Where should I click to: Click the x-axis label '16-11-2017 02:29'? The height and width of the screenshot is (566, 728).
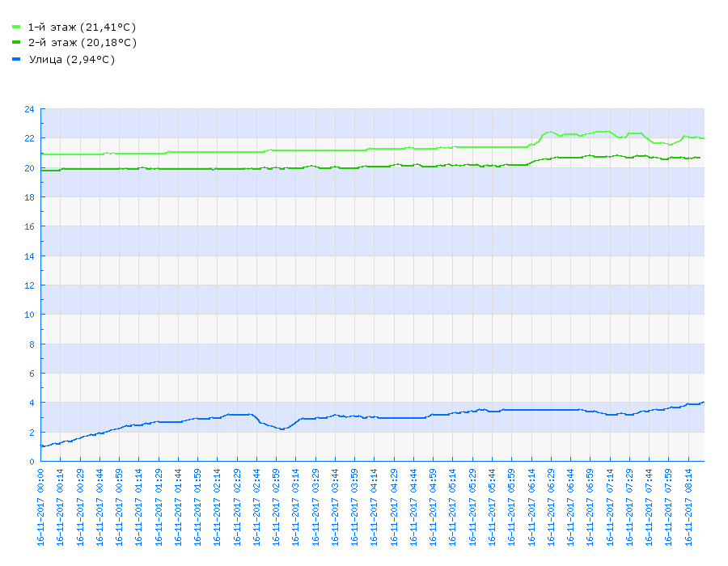click(x=237, y=507)
